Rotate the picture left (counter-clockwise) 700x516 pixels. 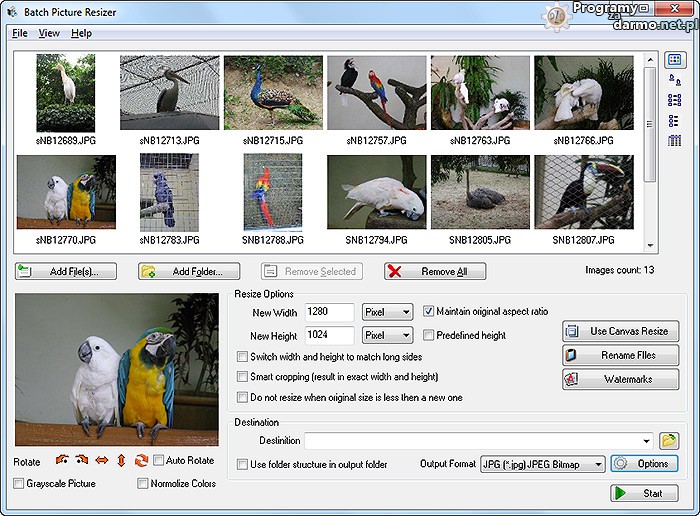coord(63,461)
